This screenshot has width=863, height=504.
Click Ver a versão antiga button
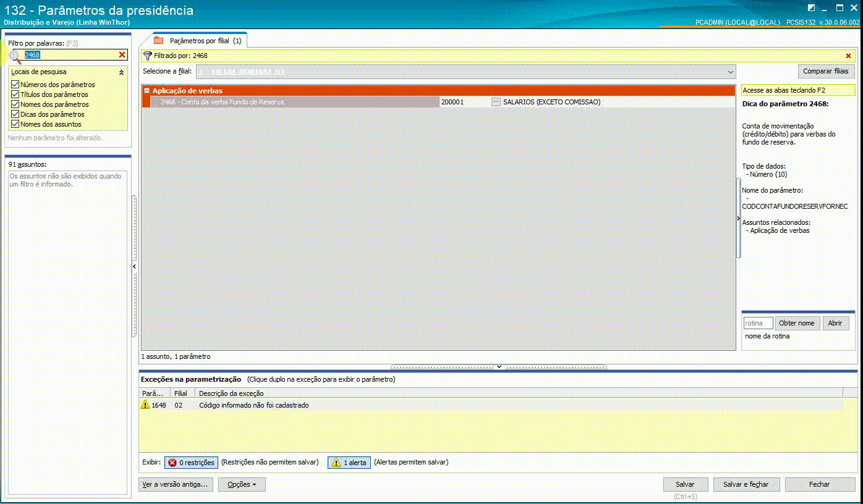click(176, 484)
